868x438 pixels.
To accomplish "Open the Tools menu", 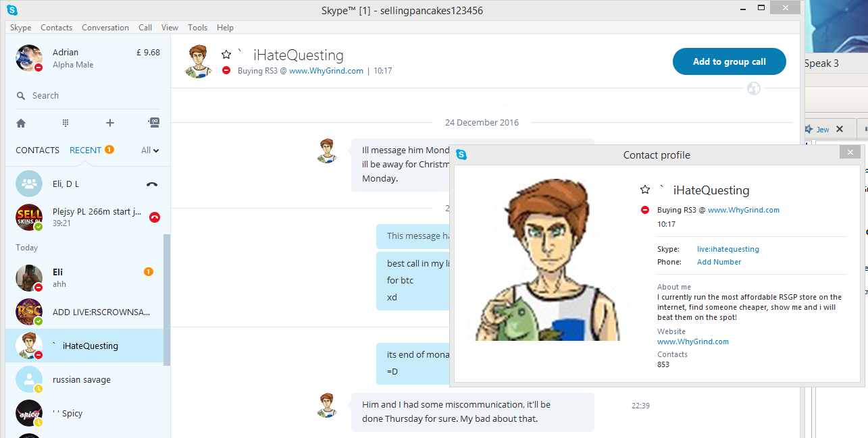I will [x=198, y=28].
